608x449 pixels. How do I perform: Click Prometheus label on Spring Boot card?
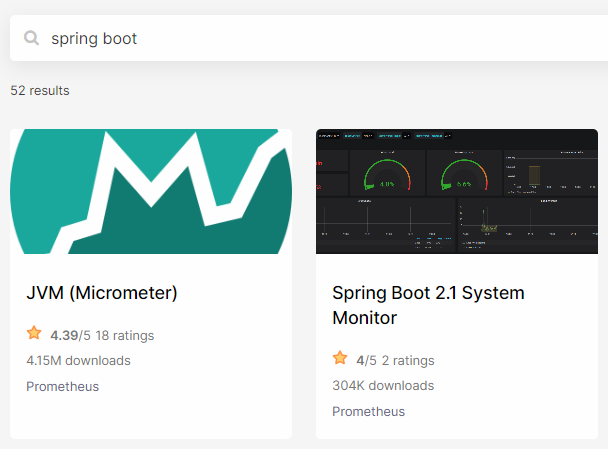click(x=368, y=411)
